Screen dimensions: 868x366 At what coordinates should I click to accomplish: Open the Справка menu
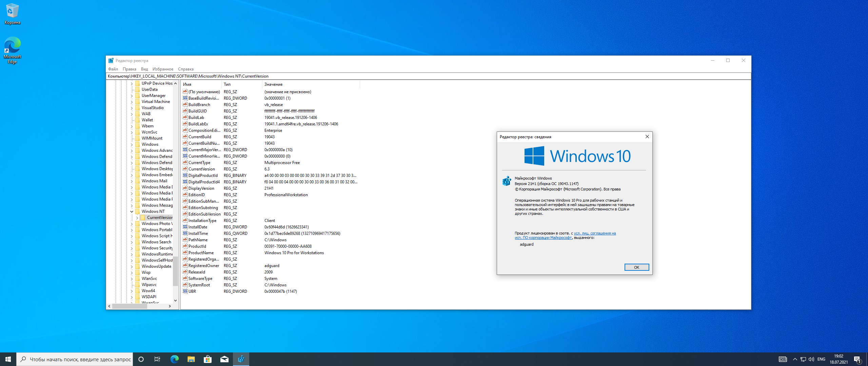click(x=186, y=69)
